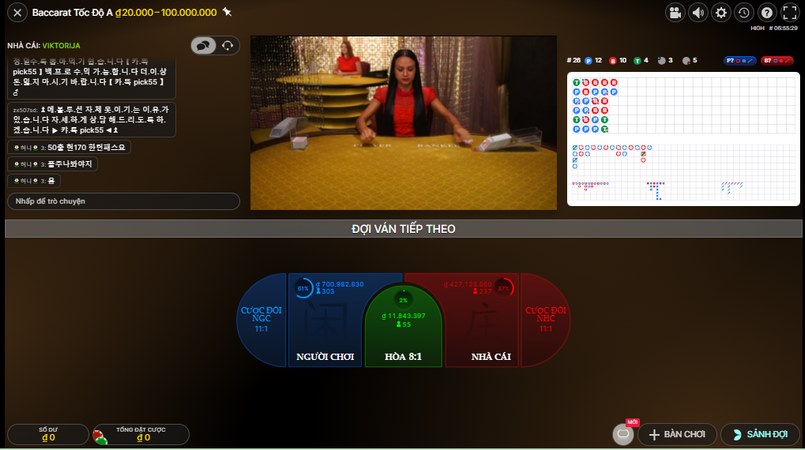The height and width of the screenshot is (450, 805).
Task: Pin the Baccarat Tốc Độ A table
Action: pyautogui.click(x=227, y=12)
